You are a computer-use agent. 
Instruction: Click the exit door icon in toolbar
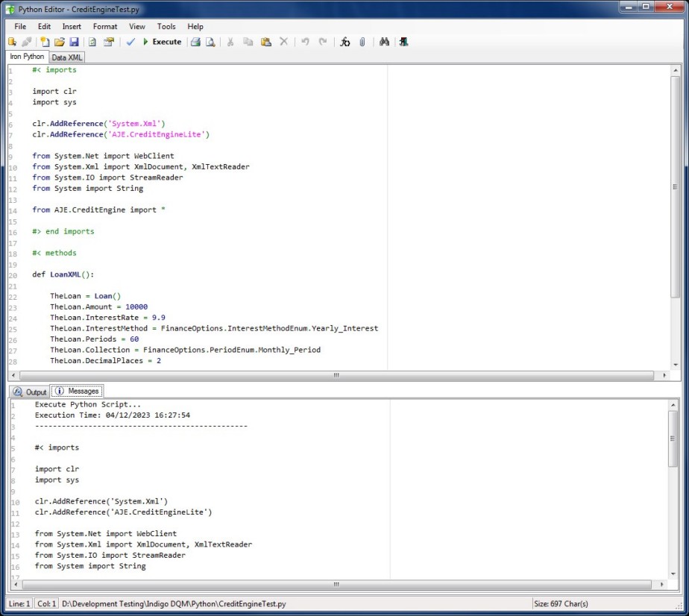coord(403,43)
